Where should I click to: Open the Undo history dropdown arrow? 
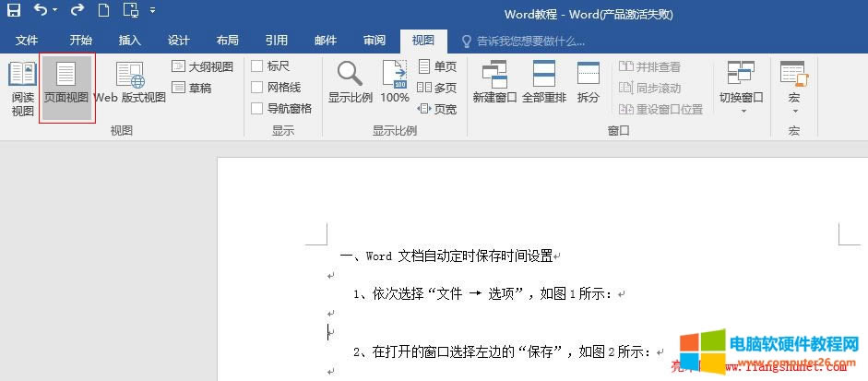(55, 10)
